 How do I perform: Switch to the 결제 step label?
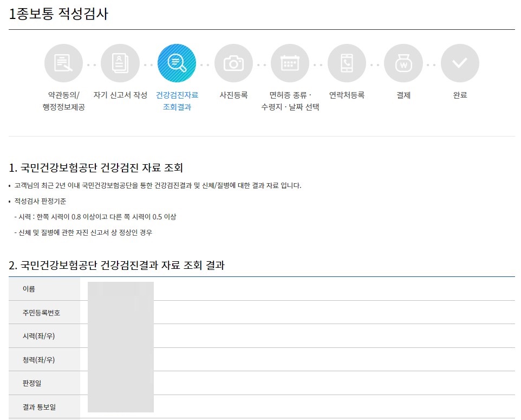pos(403,93)
